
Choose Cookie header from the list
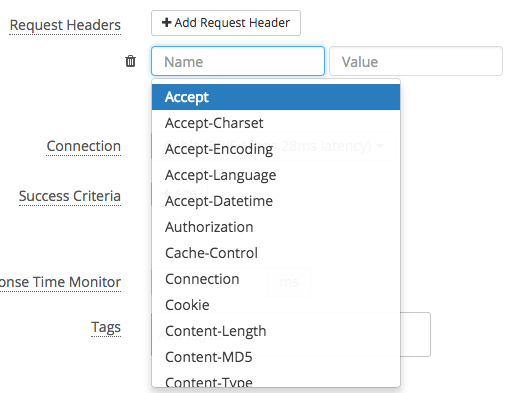(276, 305)
